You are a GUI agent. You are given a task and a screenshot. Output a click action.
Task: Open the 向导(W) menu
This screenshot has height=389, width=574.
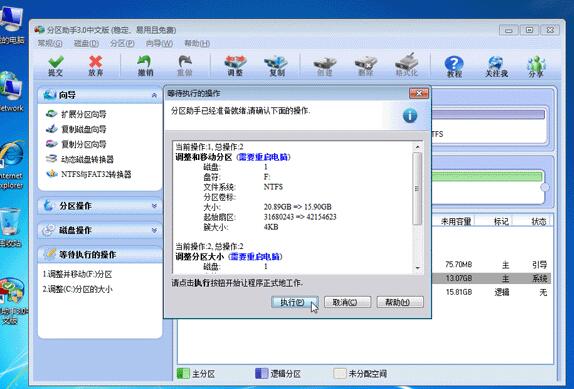pyautogui.click(x=159, y=44)
